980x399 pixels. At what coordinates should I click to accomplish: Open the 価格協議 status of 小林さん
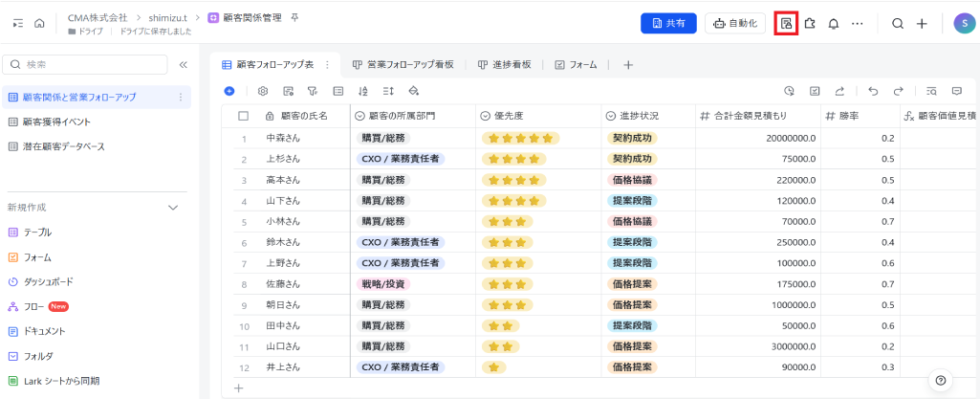(632, 221)
